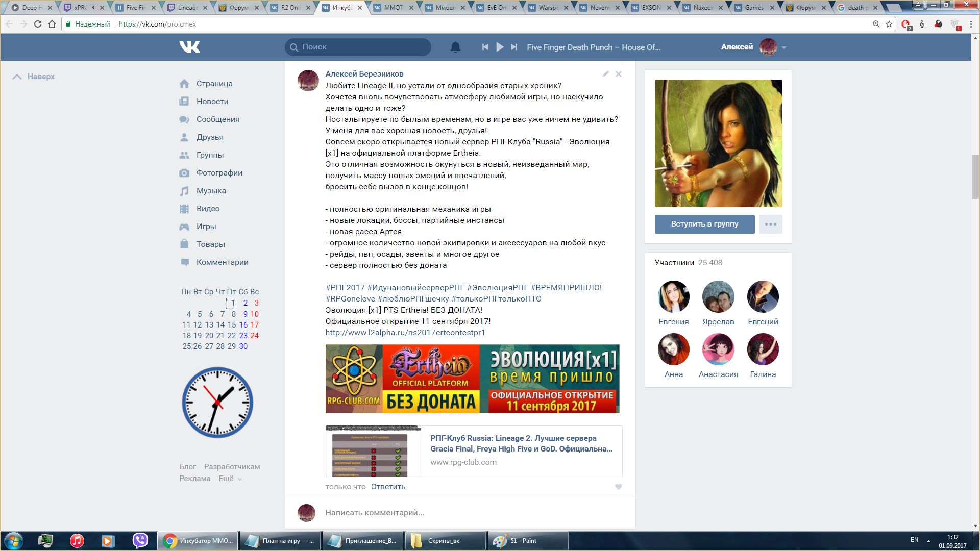Open member Евгений's avatar
This screenshot has height=551, width=980.
tap(763, 296)
